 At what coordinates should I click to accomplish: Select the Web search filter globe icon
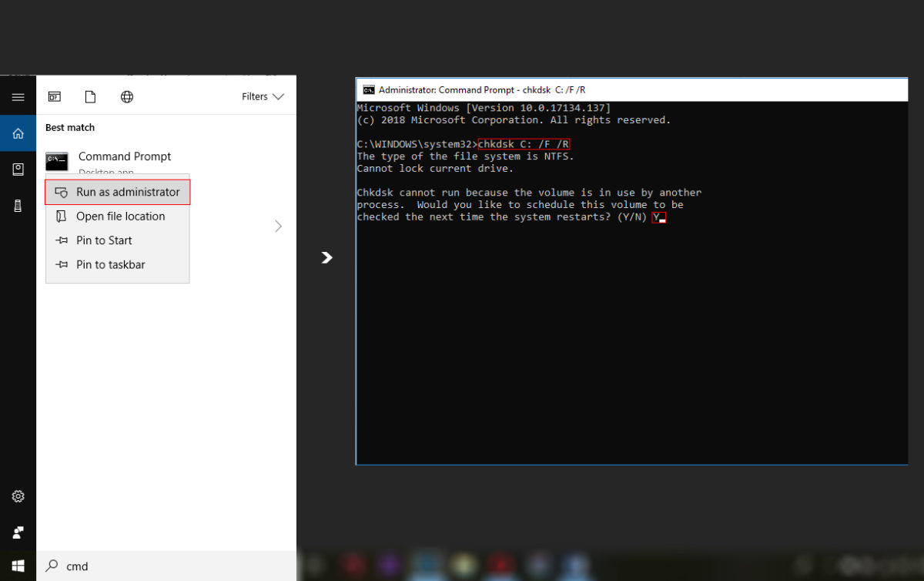[x=126, y=96]
